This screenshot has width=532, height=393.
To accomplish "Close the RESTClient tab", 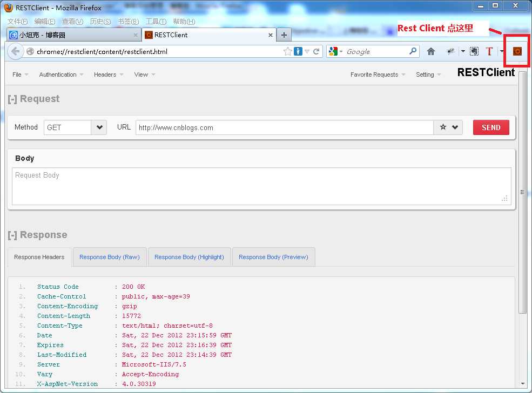I will 271,35.
